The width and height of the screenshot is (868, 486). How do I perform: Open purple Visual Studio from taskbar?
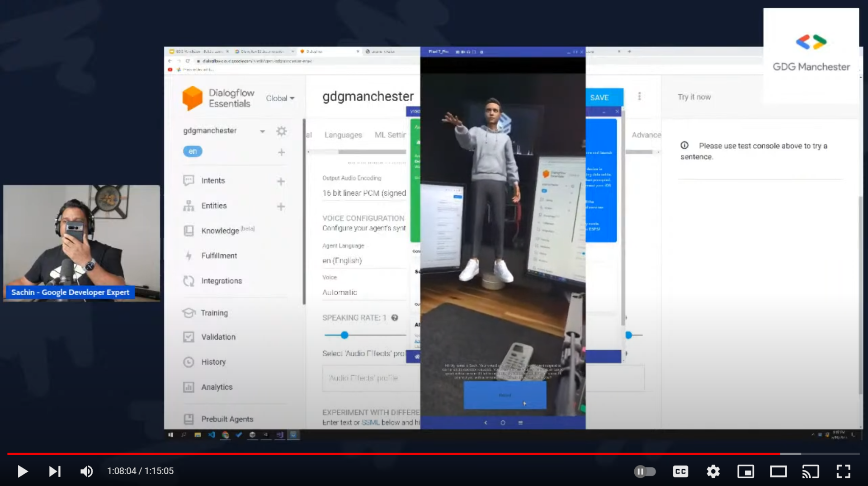280,435
